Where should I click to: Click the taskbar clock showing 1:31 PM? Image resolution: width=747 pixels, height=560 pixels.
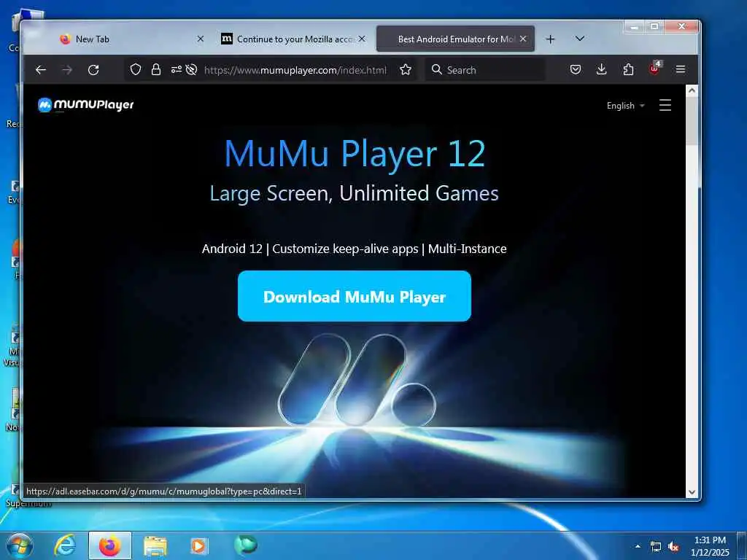710,546
